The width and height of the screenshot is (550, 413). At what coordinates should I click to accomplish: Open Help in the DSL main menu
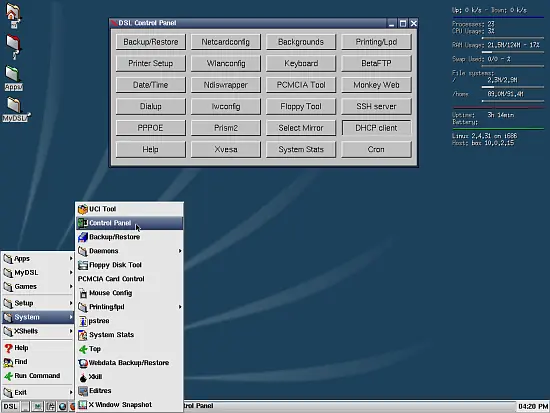point(37,348)
